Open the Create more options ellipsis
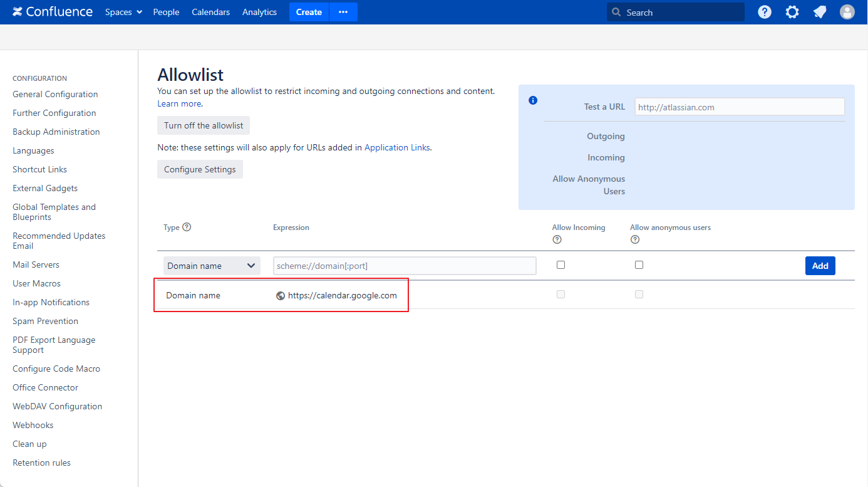Screen dimensions: 868x487 (343, 12)
